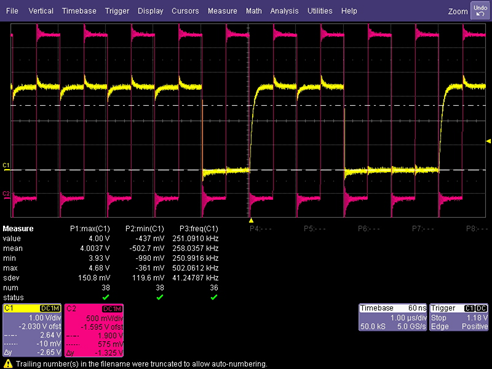Select the empty P4 measurement slot
Image resolution: width=493 pixels, height=370 pixels.
[260, 229]
